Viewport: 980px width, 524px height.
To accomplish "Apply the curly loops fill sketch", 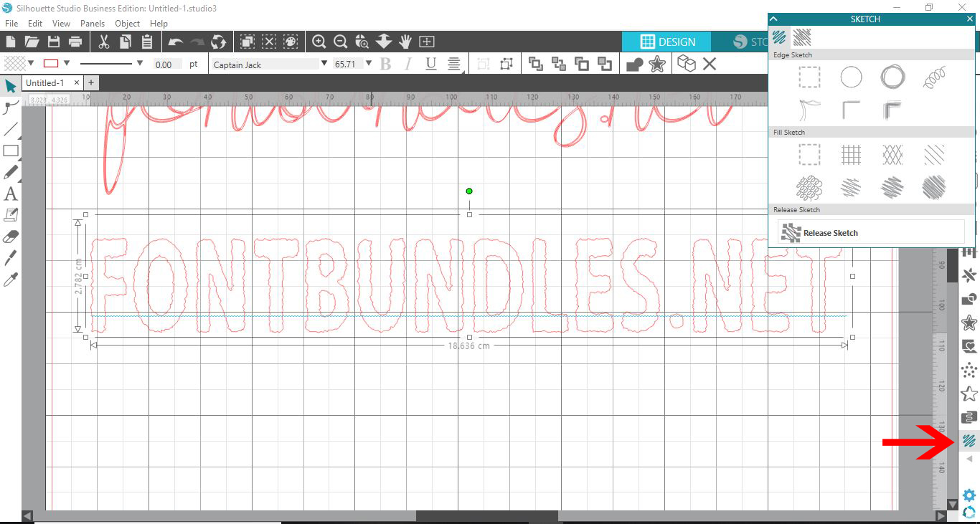I will coord(809,188).
